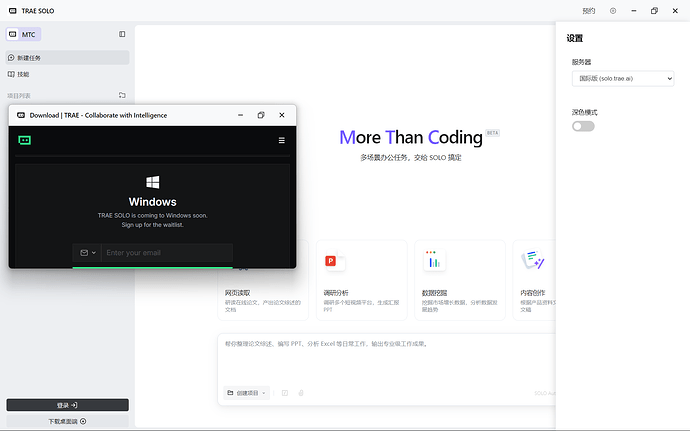Click the Download window title bar icon
Image resolution: width=690 pixels, height=431 pixels.
[21, 115]
